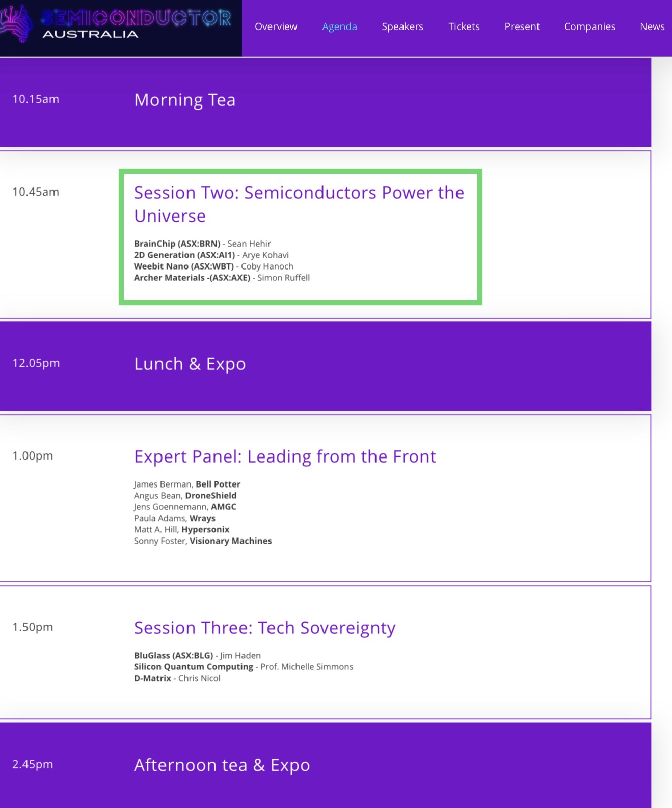The width and height of the screenshot is (672, 808).
Task: Click the BrainChip (ASX:BRN) entry
Action: [x=177, y=244]
